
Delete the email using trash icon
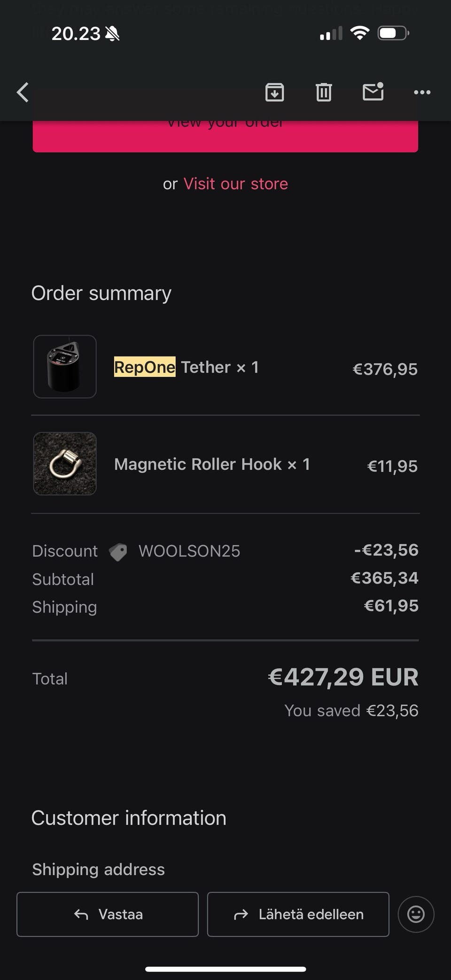click(324, 92)
